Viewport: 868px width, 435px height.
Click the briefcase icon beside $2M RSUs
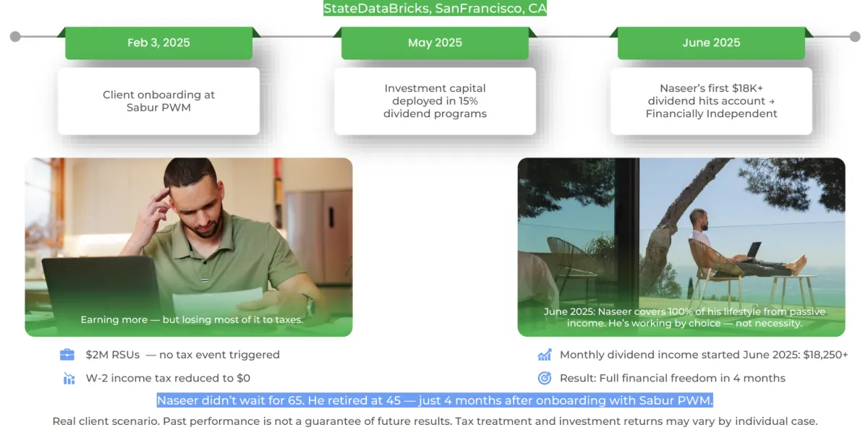click(67, 355)
